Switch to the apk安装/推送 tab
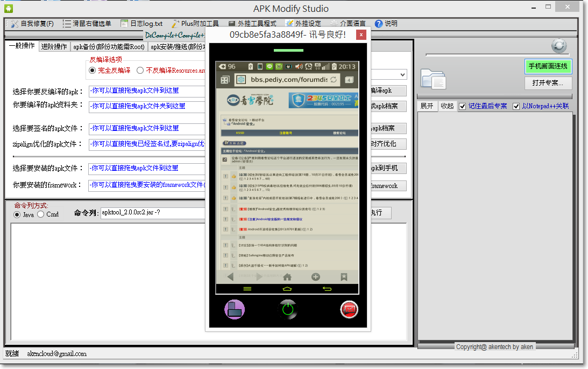Viewport: 588px width, 369px height. pos(177,46)
